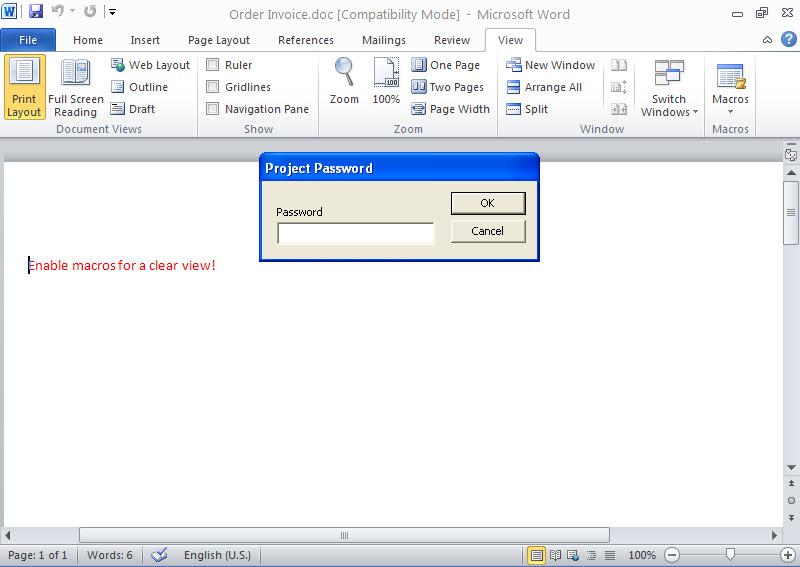800x567 pixels.
Task: Click vertical scrollbar up arrow
Action: click(x=791, y=173)
